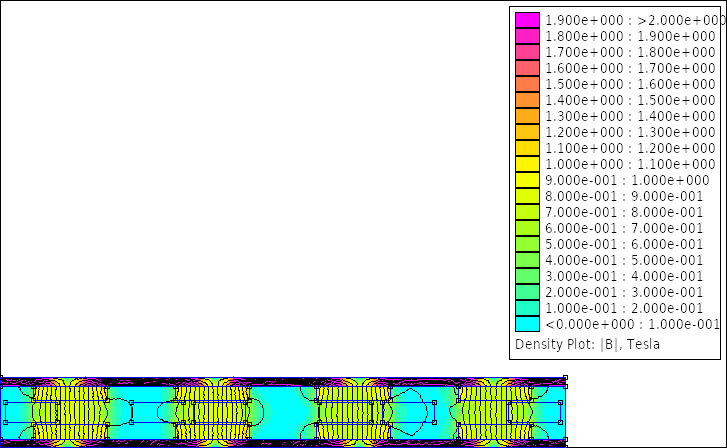Click the '5.000e-001 : 6.000e-001' range label

624,244
